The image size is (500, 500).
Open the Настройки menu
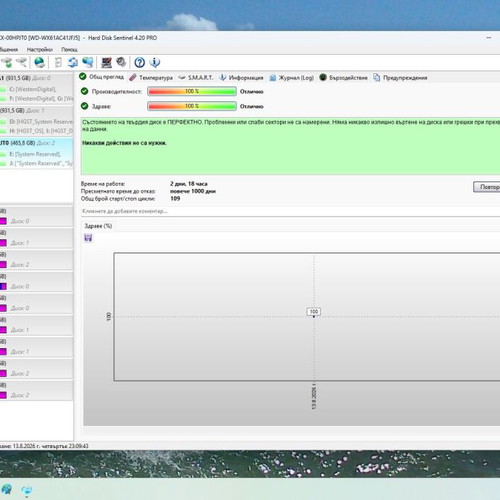(40, 50)
